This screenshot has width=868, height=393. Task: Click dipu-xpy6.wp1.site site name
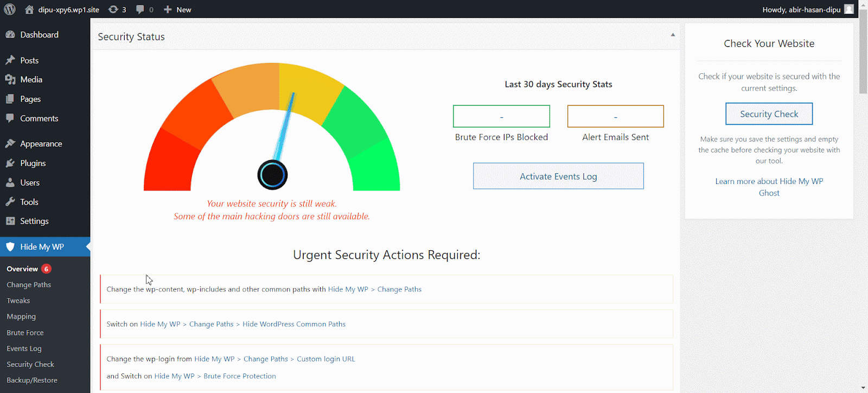(x=68, y=9)
